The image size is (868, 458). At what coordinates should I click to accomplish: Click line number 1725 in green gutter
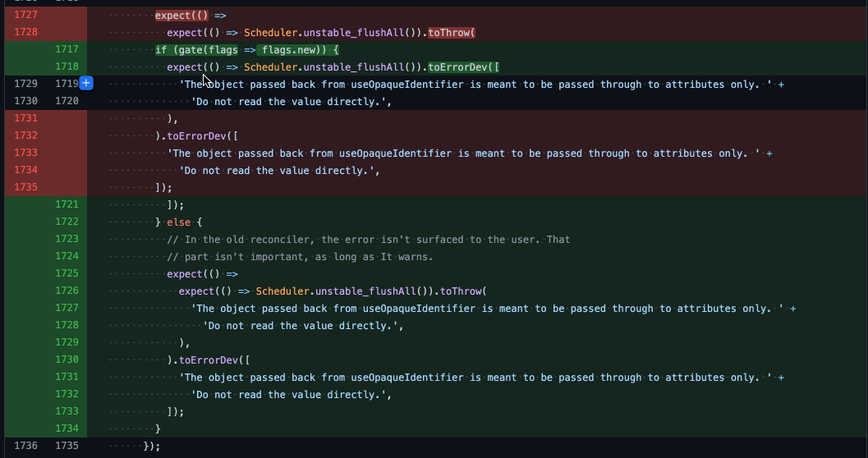[x=67, y=273]
